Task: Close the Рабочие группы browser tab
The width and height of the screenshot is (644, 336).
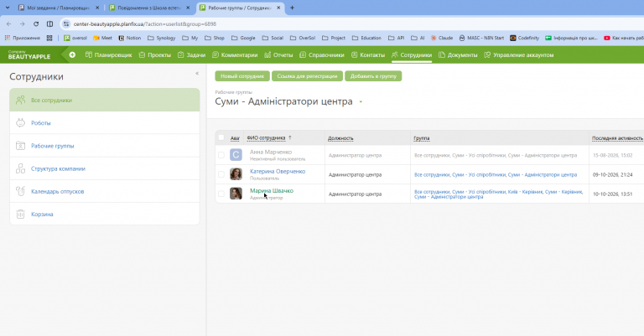Action: 278,8
